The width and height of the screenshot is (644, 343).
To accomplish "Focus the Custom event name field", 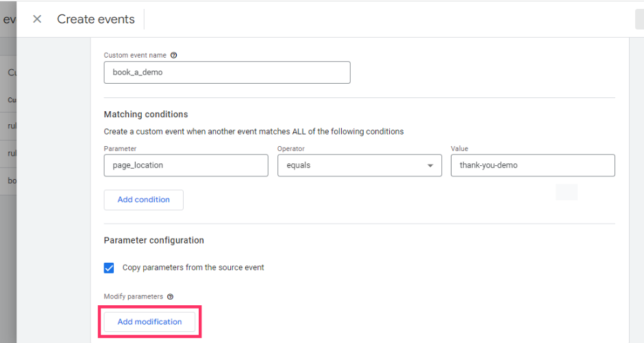I will coord(227,73).
